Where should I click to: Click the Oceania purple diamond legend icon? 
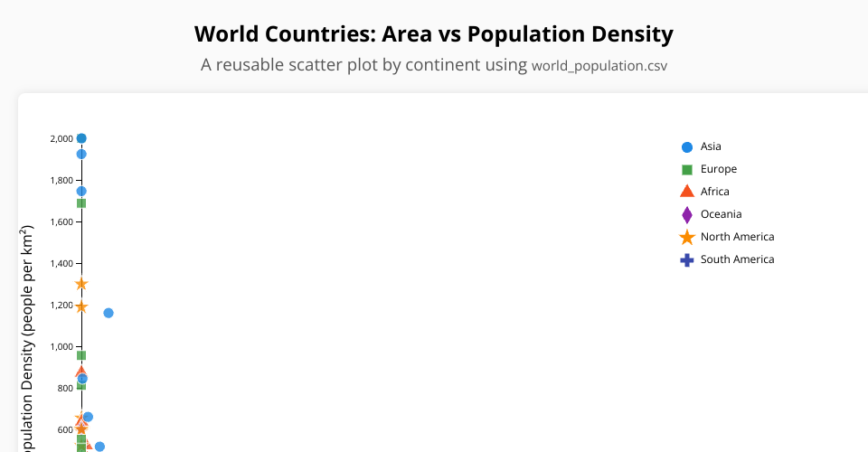coord(686,214)
